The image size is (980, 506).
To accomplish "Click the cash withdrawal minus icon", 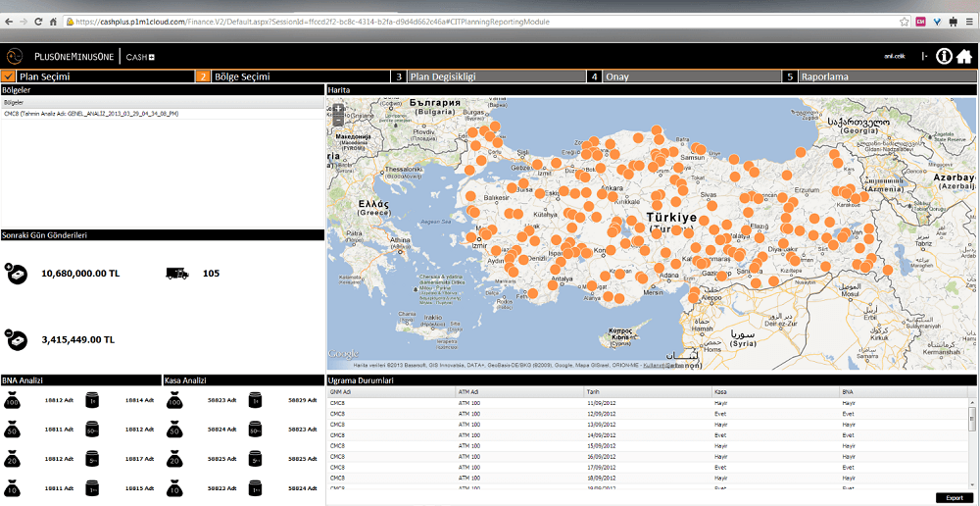I will coord(16,339).
